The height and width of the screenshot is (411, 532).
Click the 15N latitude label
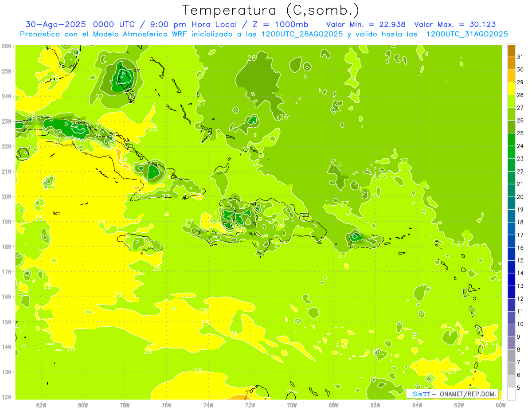pyautogui.click(x=7, y=321)
